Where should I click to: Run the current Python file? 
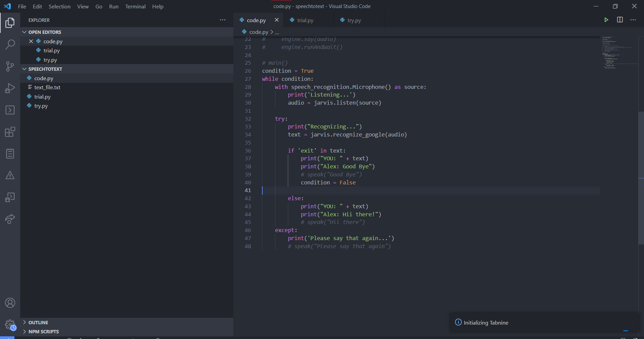pos(606,20)
